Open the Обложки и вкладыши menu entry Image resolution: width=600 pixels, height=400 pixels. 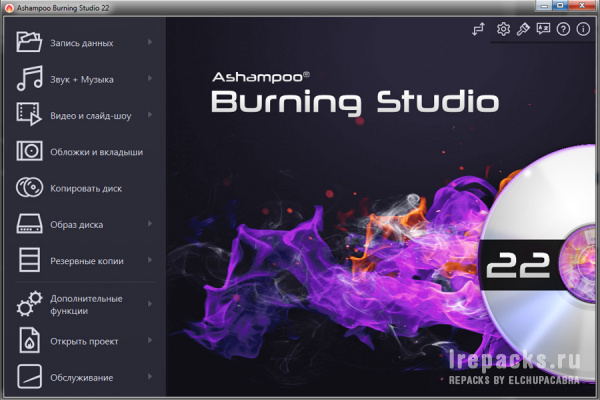click(85, 151)
